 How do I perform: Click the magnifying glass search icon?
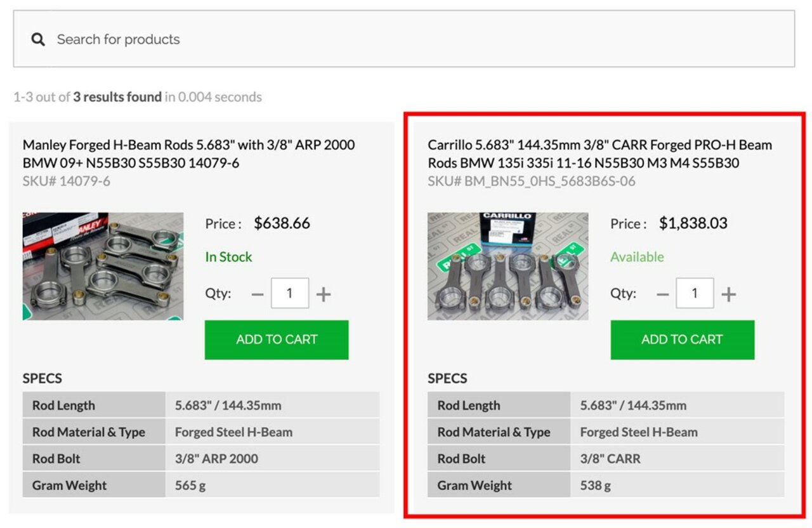(38, 39)
